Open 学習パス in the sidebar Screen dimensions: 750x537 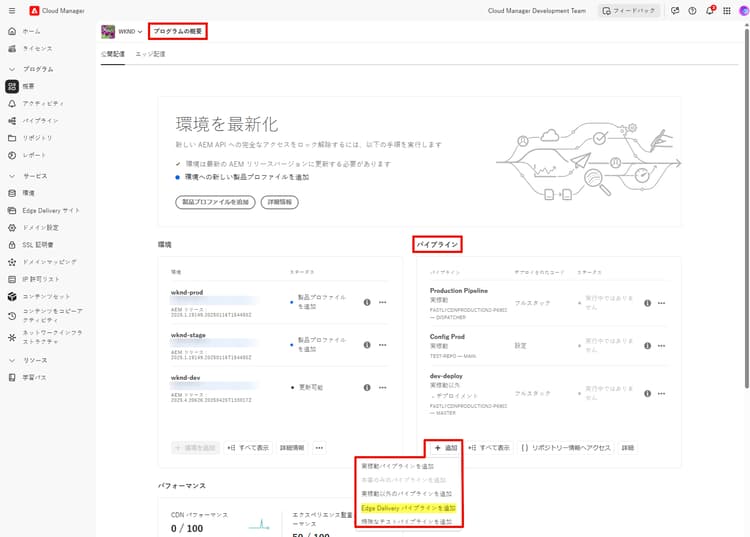click(34, 377)
